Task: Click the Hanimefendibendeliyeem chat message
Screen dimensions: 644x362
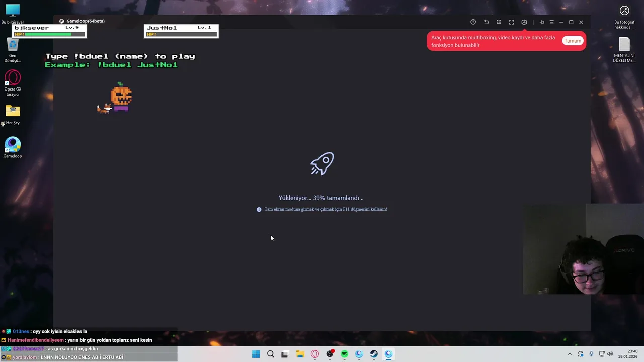Action: 77,340
